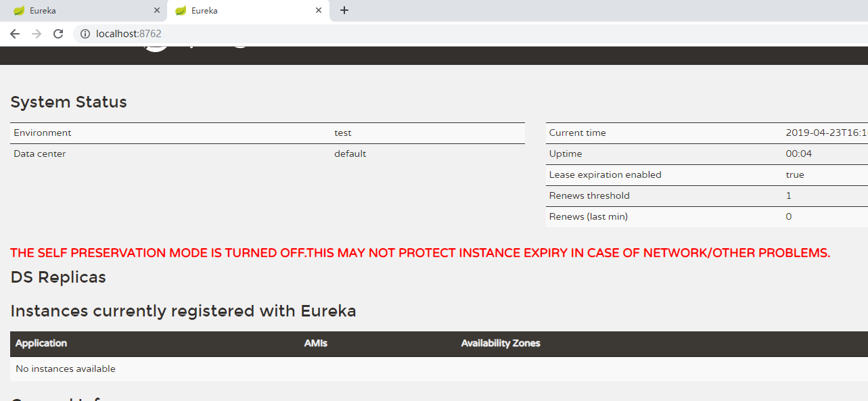Select the environment value 'test'

coord(343,133)
